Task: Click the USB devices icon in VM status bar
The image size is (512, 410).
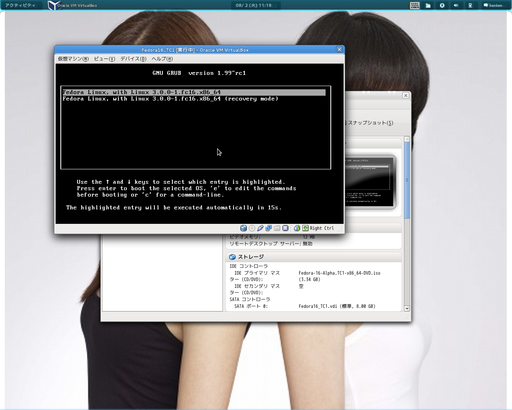Action: (x=260, y=228)
